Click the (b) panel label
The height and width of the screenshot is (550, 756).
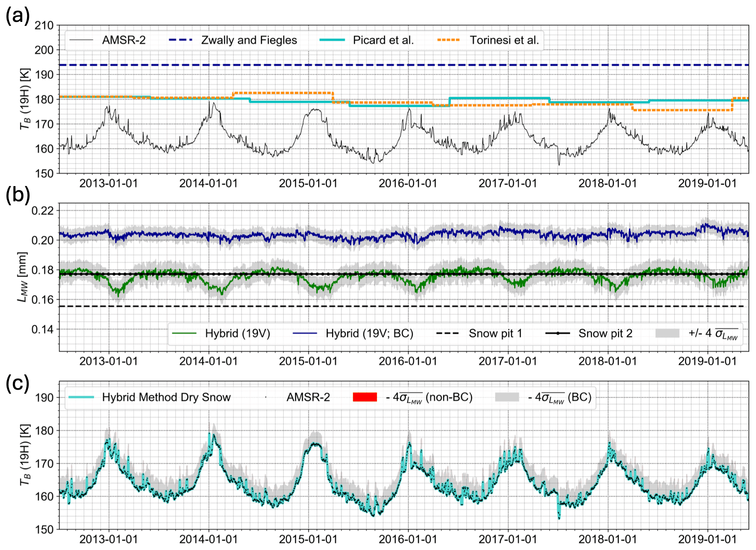click(18, 194)
